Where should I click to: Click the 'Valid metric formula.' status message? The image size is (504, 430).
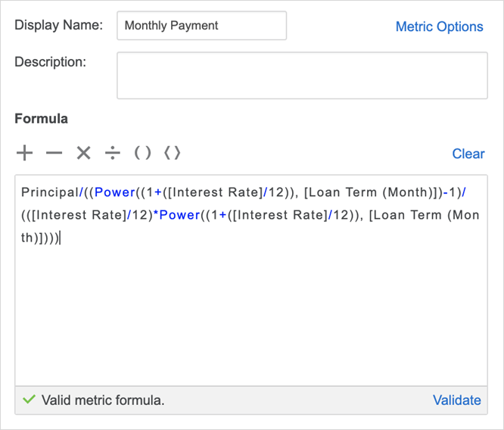tap(103, 400)
